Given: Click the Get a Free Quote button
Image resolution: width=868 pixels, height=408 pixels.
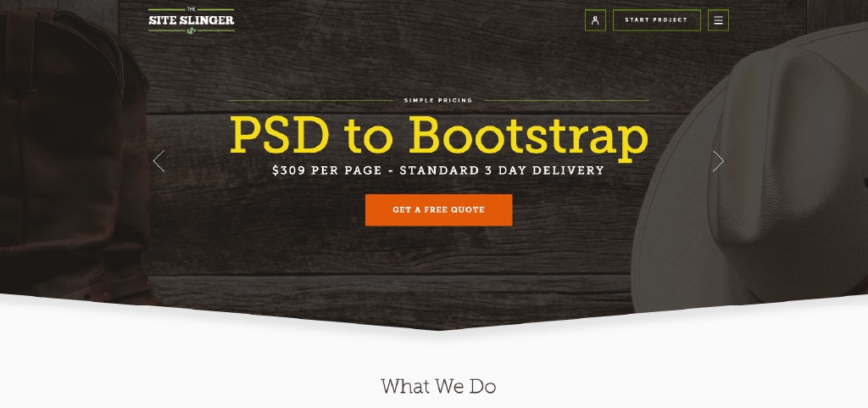Looking at the screenshot, I should click(438, 210).
